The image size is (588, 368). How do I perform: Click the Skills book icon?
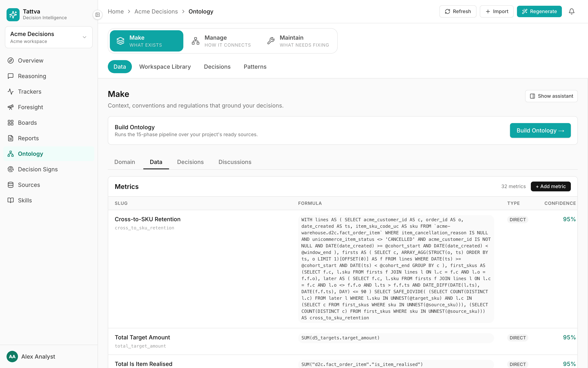[11, 200]
